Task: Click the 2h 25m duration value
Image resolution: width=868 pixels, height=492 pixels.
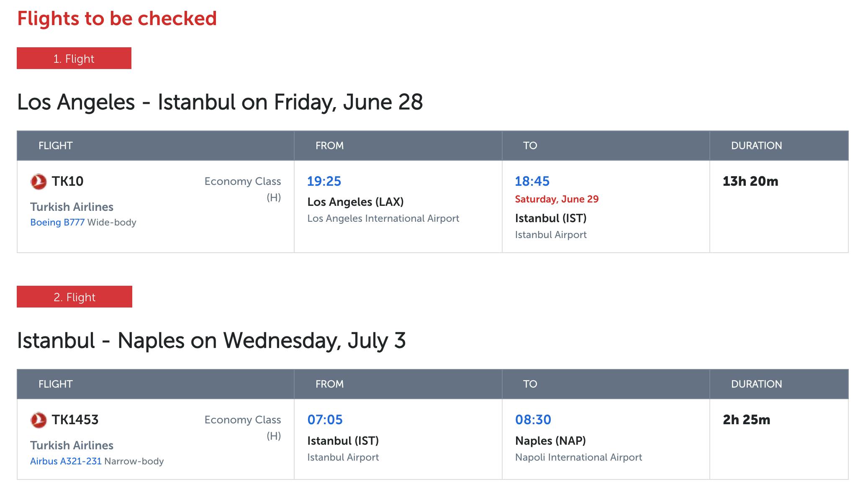Action: click(x=746, y=420)
